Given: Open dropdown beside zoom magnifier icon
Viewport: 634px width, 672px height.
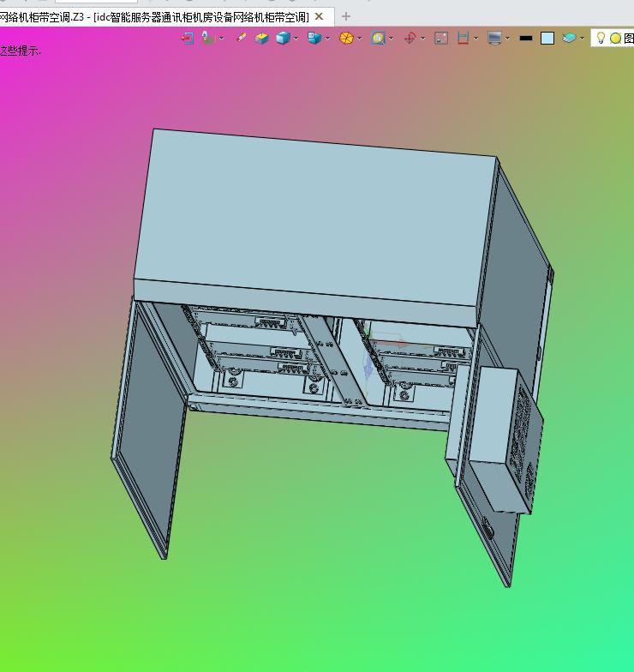Looking at the screenshot, I should 391,39.
